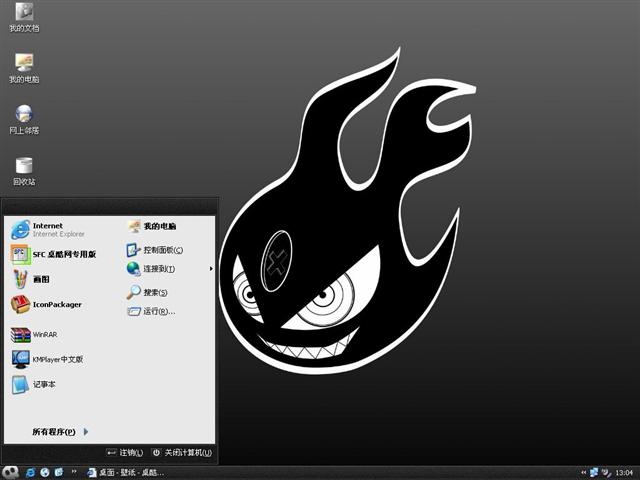Expand hidden quick launch chevron on taskbar
This screenshot has width=640, height=480.
click(x=75, y=472)
